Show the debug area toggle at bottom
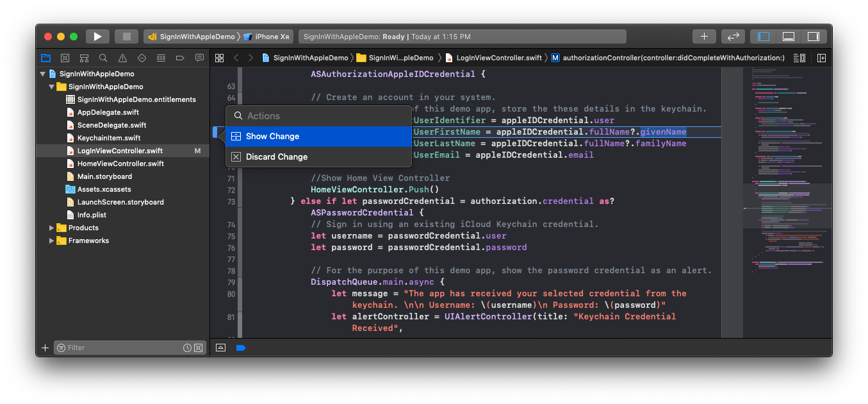868x404 pixels. click(221, 348)
